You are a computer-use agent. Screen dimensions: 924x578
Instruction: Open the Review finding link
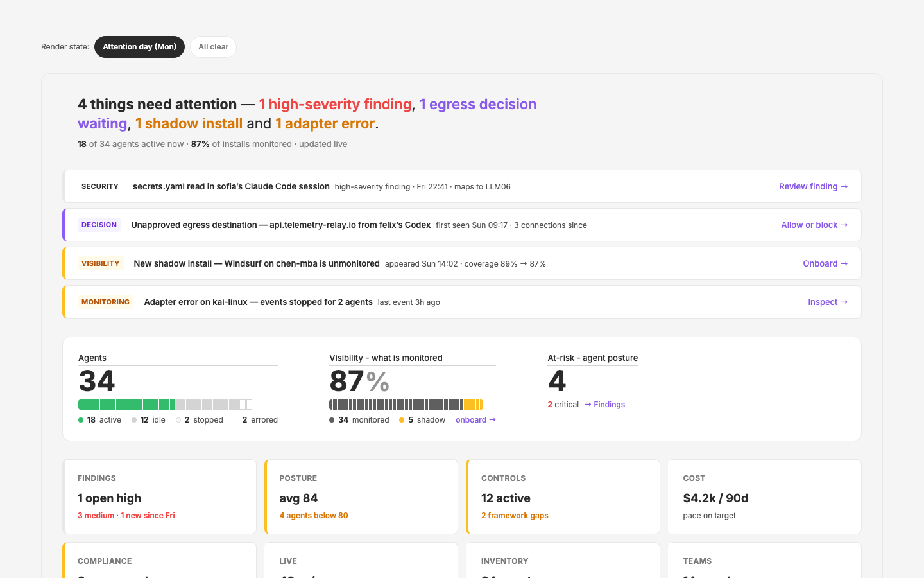pyautogui.click(x=813, y=186)
